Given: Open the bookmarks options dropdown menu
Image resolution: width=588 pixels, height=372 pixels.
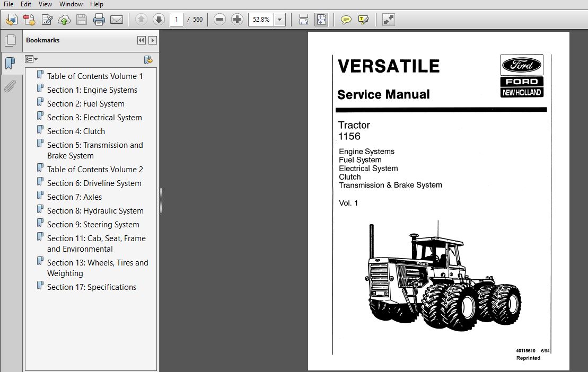Looking at the screenshot, I should click(31, 59).
